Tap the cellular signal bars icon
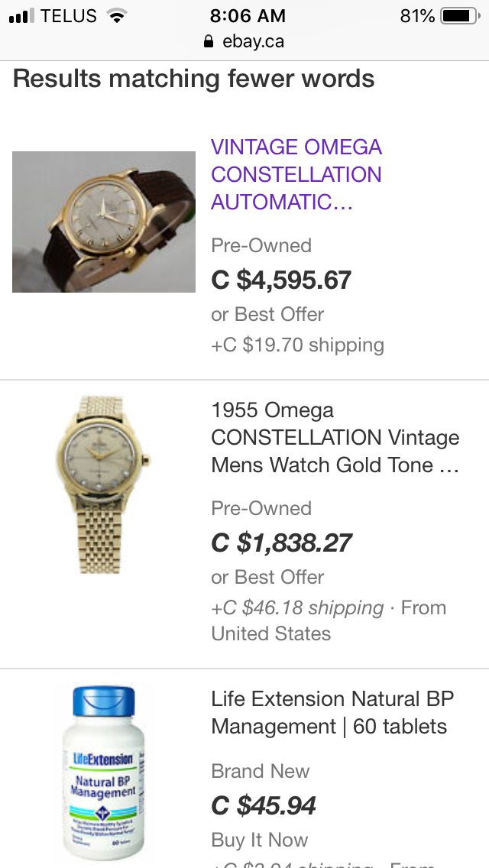 pos(22,15)
